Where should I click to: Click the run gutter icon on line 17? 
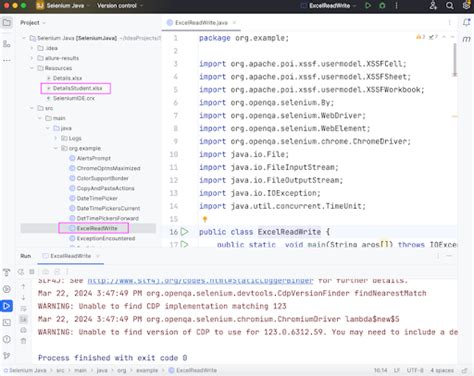coord(184,244)
